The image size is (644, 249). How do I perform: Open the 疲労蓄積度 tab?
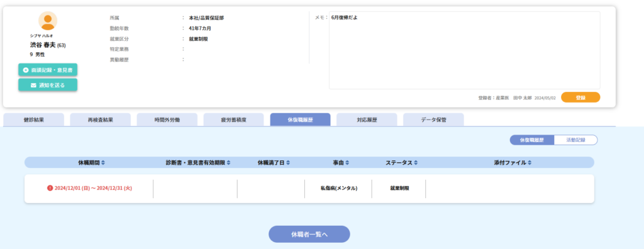point(234,120)
